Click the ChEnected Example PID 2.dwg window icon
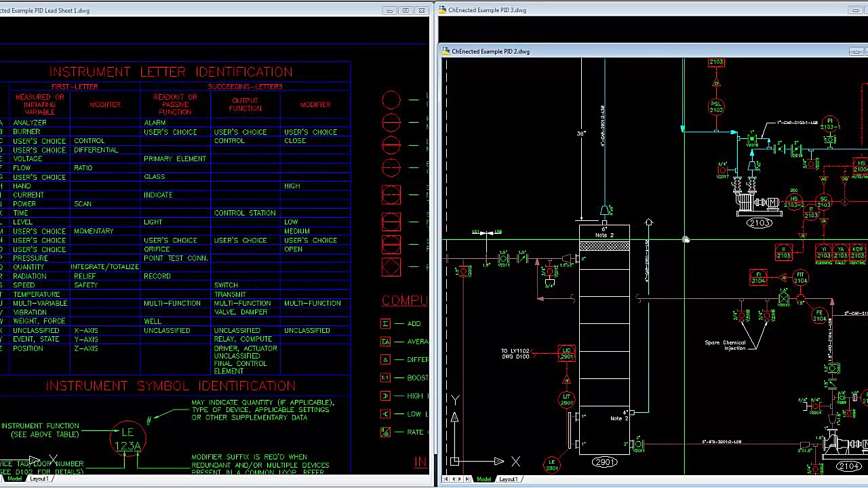The height and width of the screenshot is (488, 868). pyautogui.click(x=446, y=52)
